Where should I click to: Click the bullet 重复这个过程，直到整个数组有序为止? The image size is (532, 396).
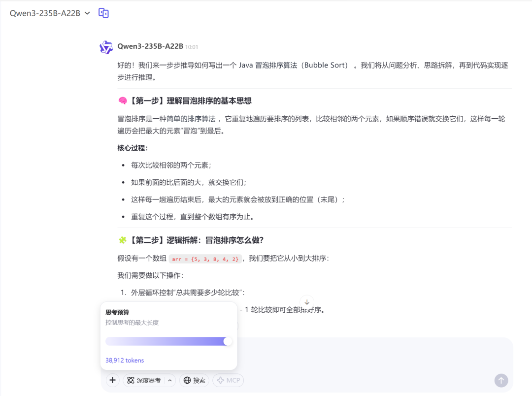click(x=193, y=217)
